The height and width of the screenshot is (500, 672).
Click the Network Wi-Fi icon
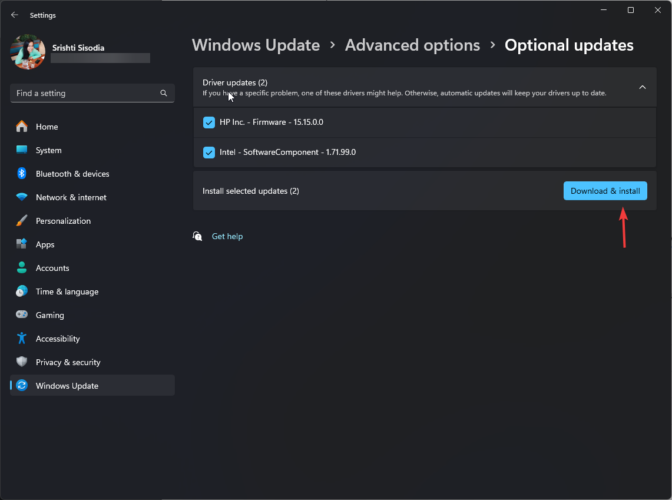point(22,197)
